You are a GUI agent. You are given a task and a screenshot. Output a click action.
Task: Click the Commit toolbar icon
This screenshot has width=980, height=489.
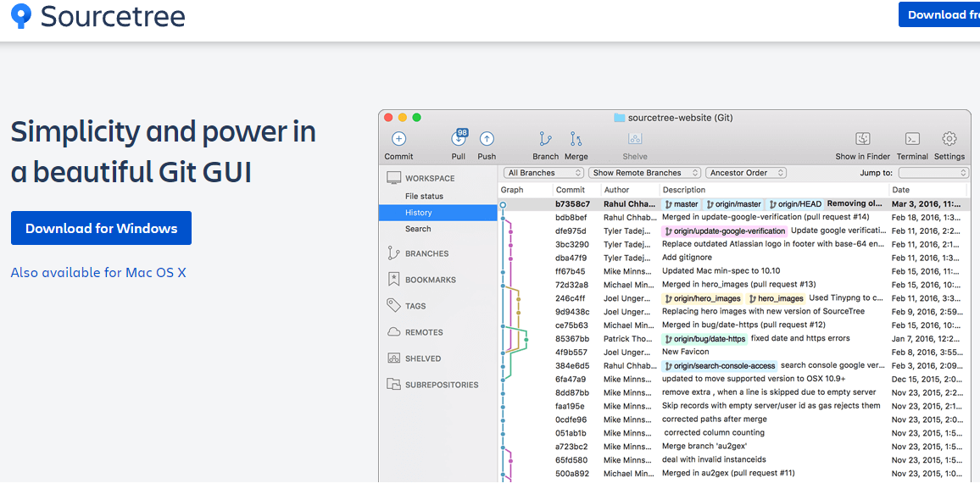pos(398,139)
